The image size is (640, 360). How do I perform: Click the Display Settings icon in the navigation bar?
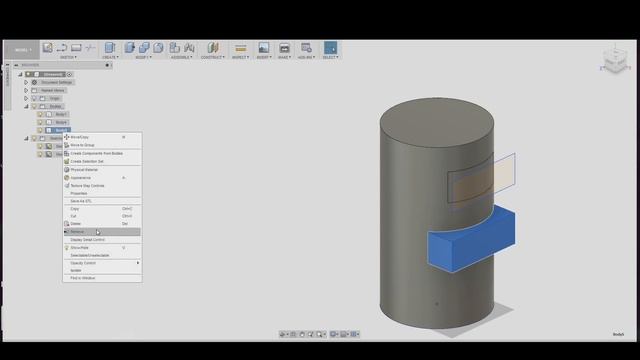coord(333,334)
